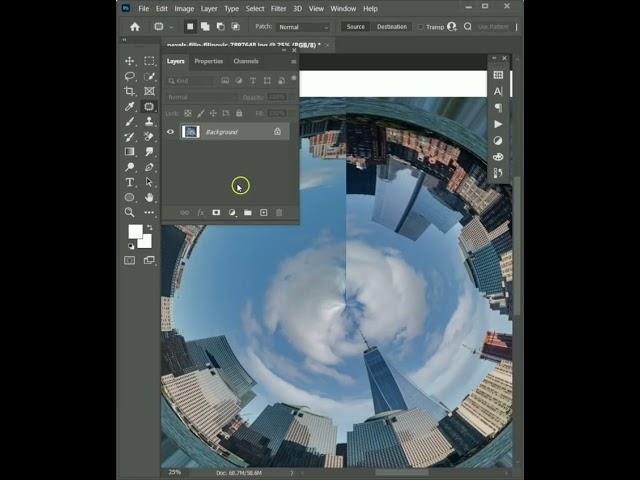Click the Add layer mask icon
The image size is (640, 480).
(x=216, y=213)
